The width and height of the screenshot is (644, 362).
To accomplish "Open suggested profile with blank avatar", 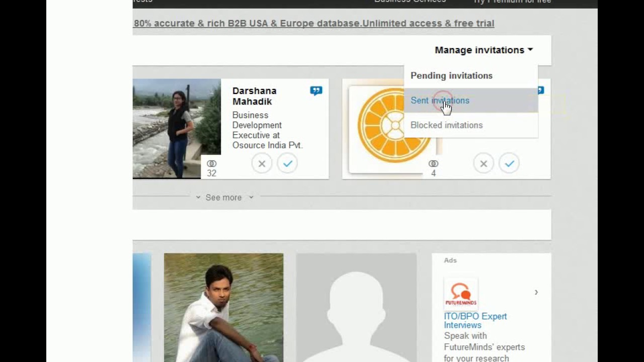I will point(356,308).
